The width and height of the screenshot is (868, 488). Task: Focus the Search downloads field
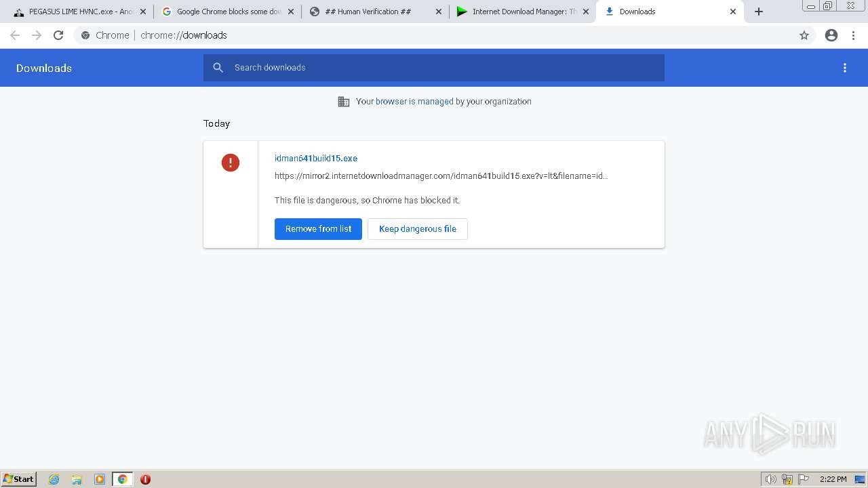[434, 68]
